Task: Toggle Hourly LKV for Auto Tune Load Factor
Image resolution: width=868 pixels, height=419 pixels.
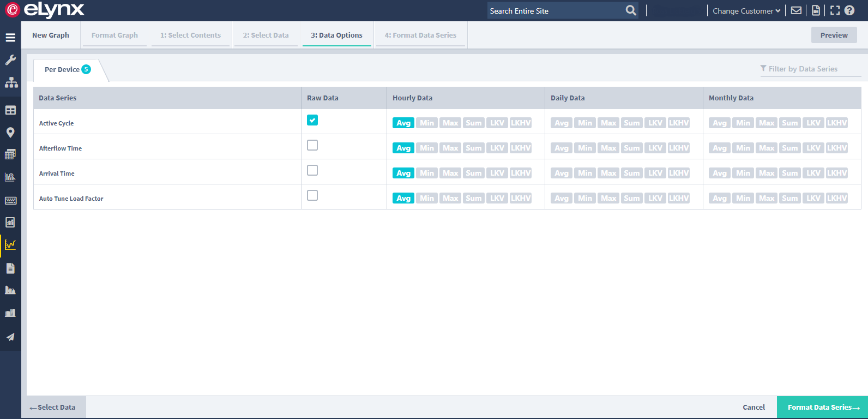Action: (x=497, y=198)
